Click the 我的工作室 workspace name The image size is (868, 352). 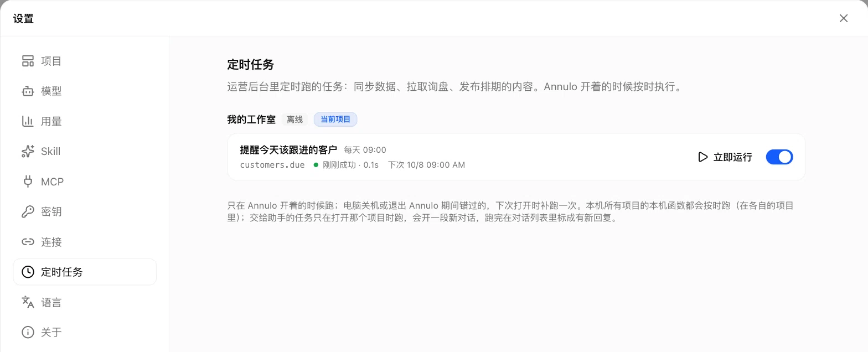coord(251,120)
